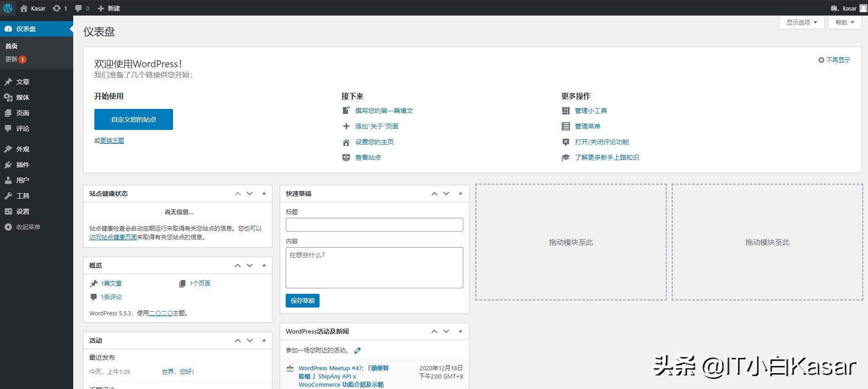The image size is (868, 389).
Task: Toggle 活动 panel collapse triangle
Action: point(264,340)
